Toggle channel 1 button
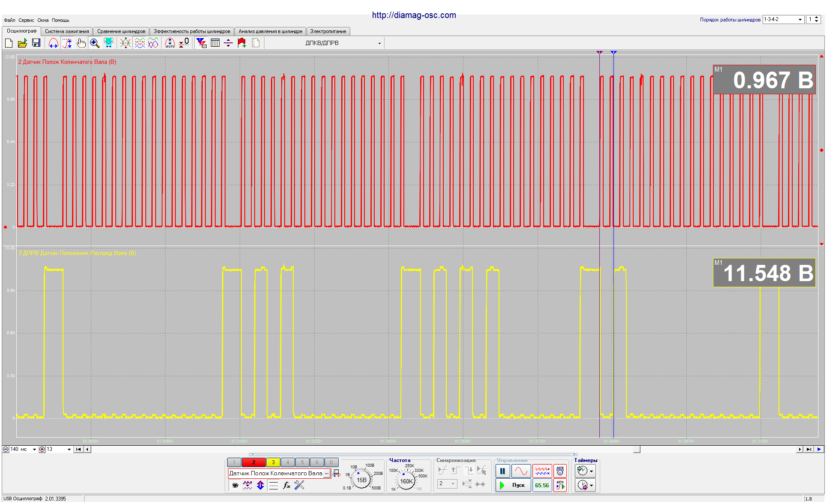830x504 pixels. [234, 462]
